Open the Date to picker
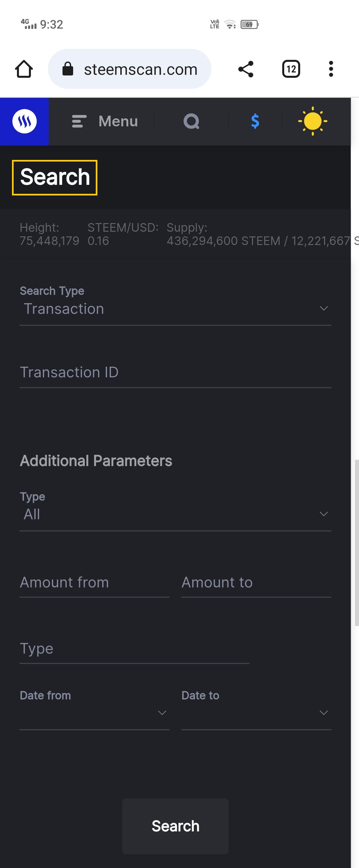The width and height of the screenshot is (359, 868). pyautogui.click(x=256, y=712)
